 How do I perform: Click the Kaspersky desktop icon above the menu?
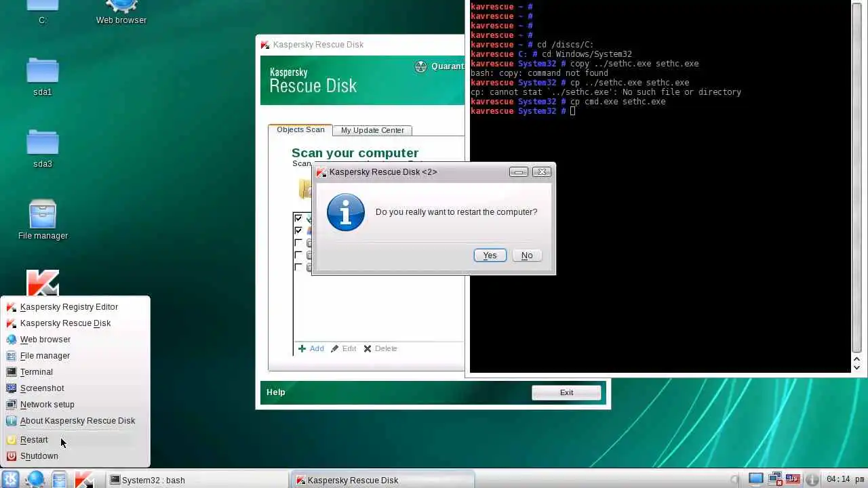(x=42, y=283)
